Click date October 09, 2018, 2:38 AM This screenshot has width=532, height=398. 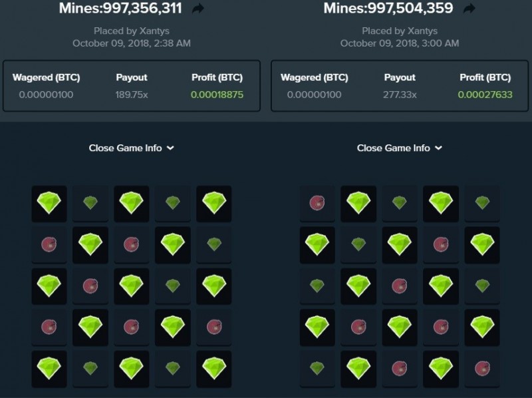coord(132,43)
